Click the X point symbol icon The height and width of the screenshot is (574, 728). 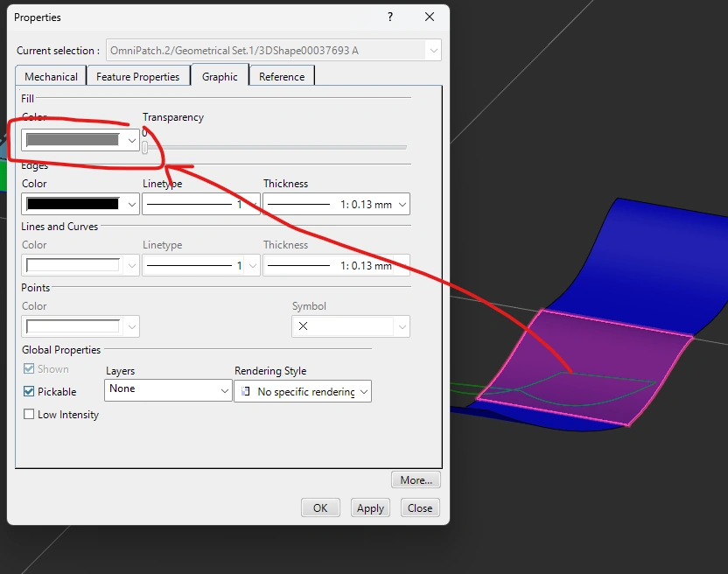pos(303,326)
